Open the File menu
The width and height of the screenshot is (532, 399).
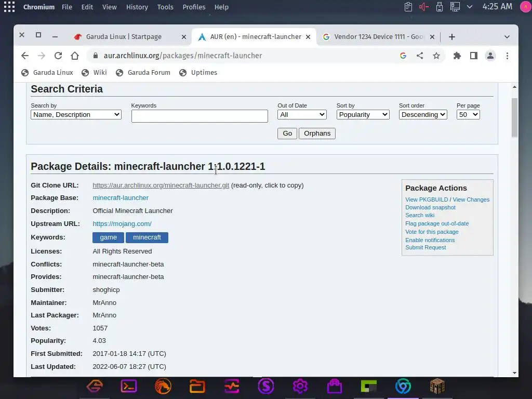pyautogui.click(x=67, y=7)
